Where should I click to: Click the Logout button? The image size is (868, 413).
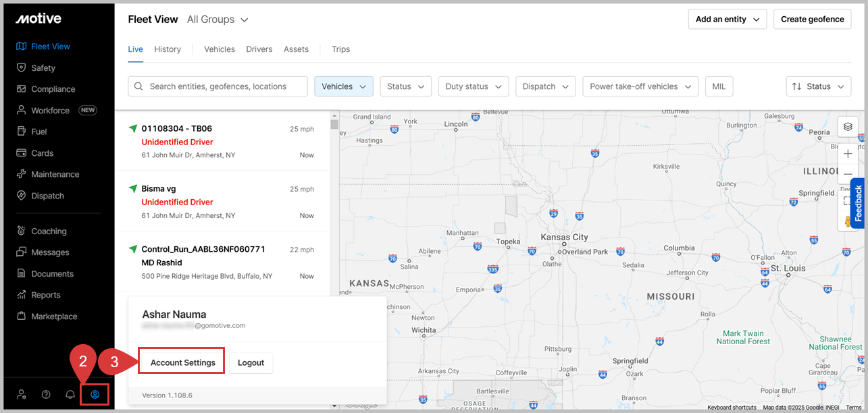pos(251,362)
